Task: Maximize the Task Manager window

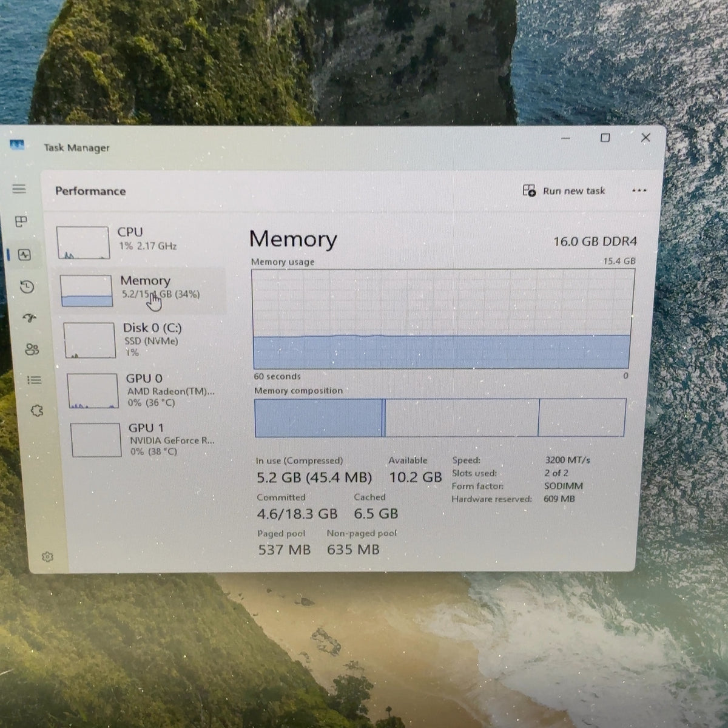Action: pyautogui.click(x=605, y=138)
